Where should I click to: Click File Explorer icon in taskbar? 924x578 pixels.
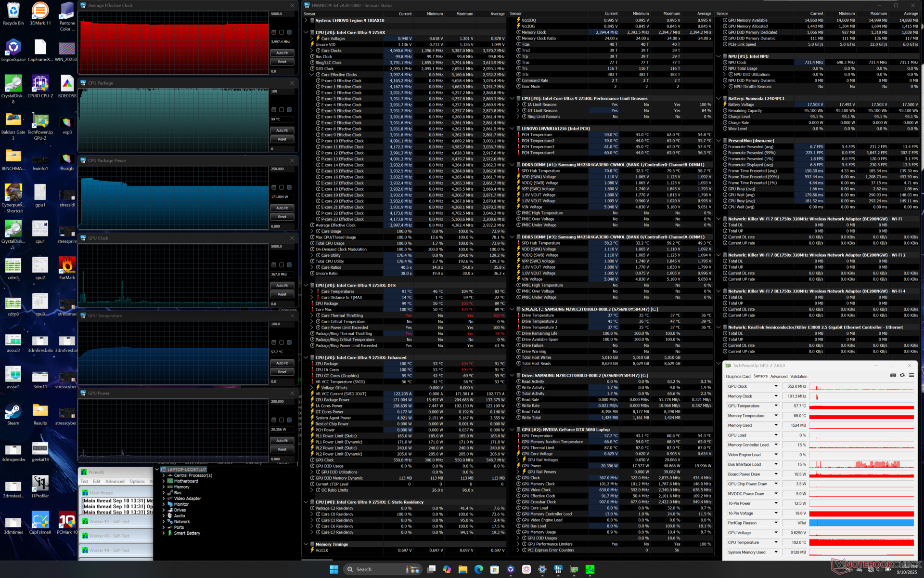463,569
